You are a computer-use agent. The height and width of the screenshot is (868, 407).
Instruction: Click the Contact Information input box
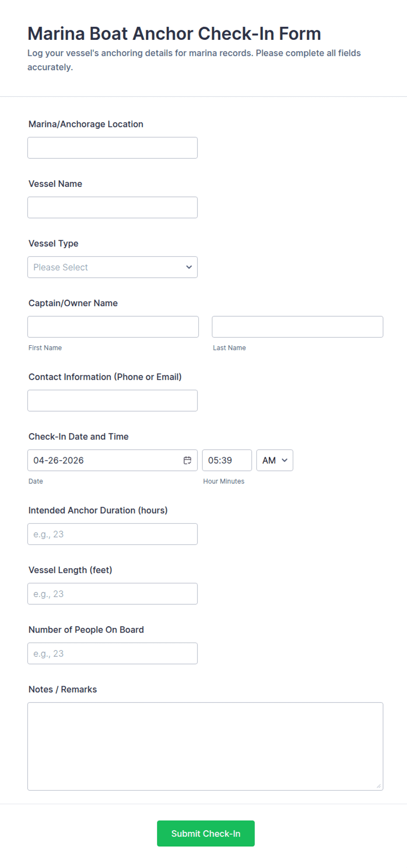pos(112,401)
